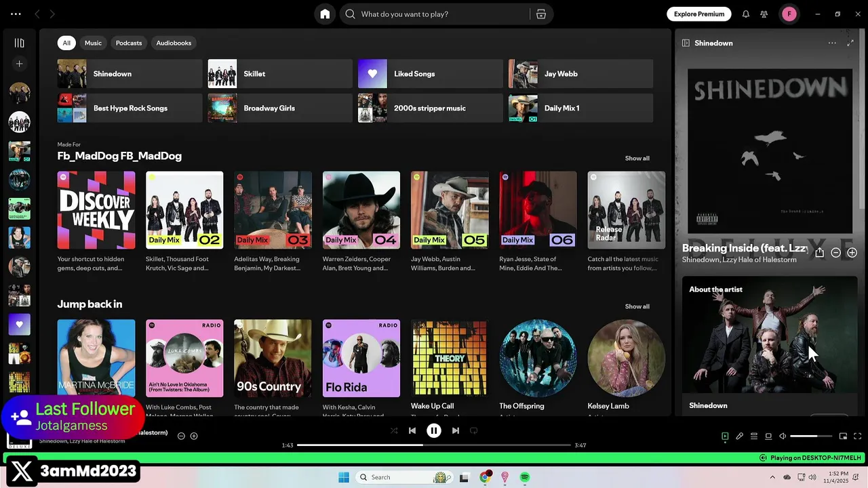Show all Made For playlists
Image resolution: width=868 pixels, height=488 pixels.
tap(637, 158)
